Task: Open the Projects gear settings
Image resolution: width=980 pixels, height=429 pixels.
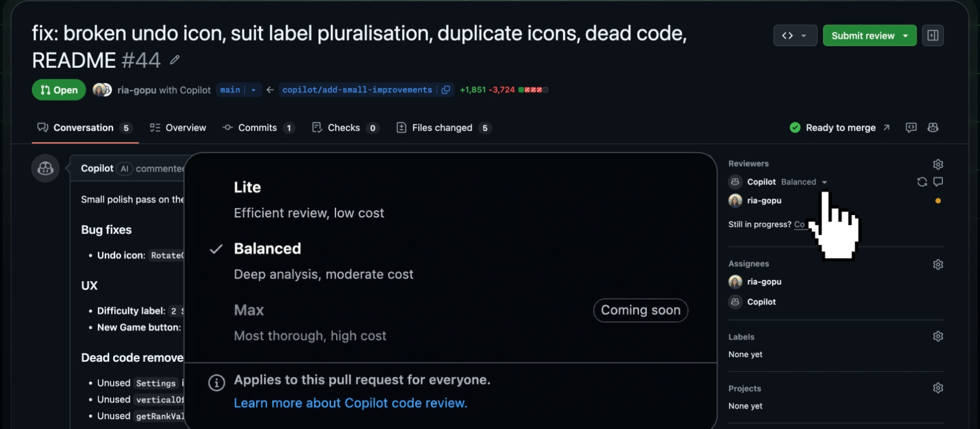Action: [x=938, y=388]
